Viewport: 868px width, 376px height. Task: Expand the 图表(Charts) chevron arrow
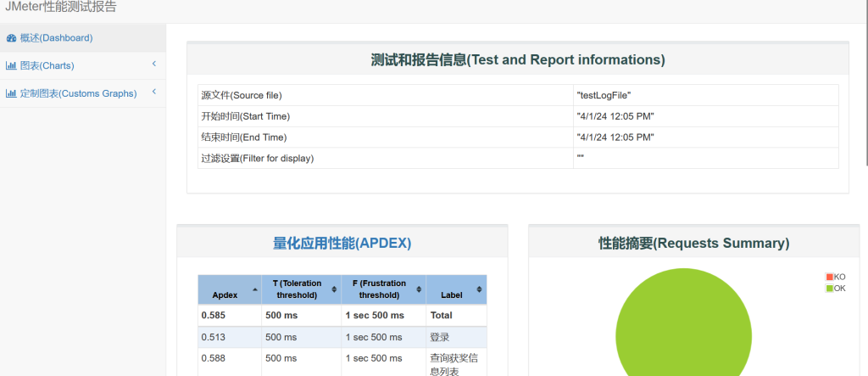(154, 65)
